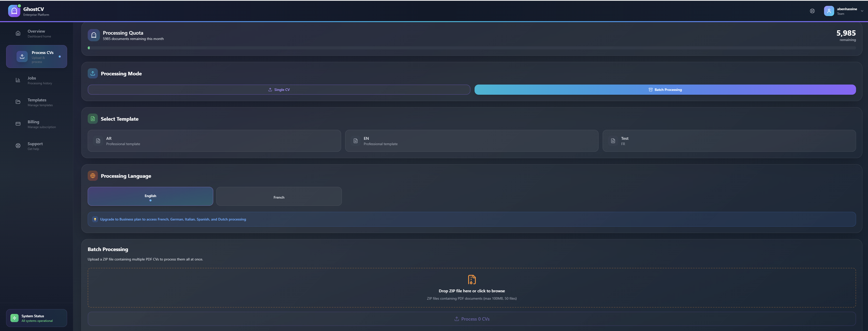Open the support lifebuoy icon in header
The image size is (868, 331).
(x=812, y=11)
